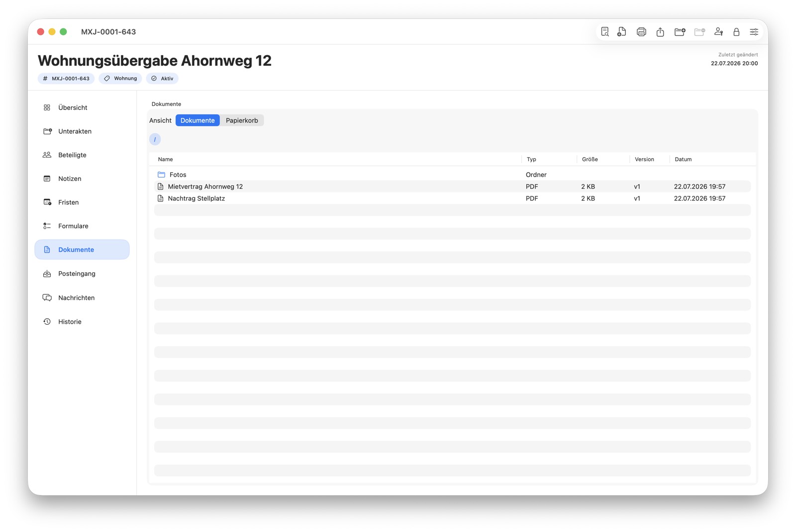Open Posteingang in the sidebar

(x=82, y=273)
